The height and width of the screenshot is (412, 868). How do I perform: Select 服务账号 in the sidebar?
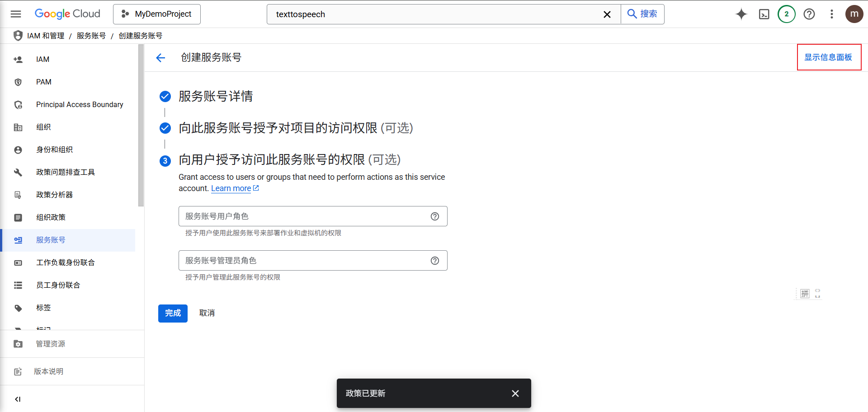(x=51, y=240)
